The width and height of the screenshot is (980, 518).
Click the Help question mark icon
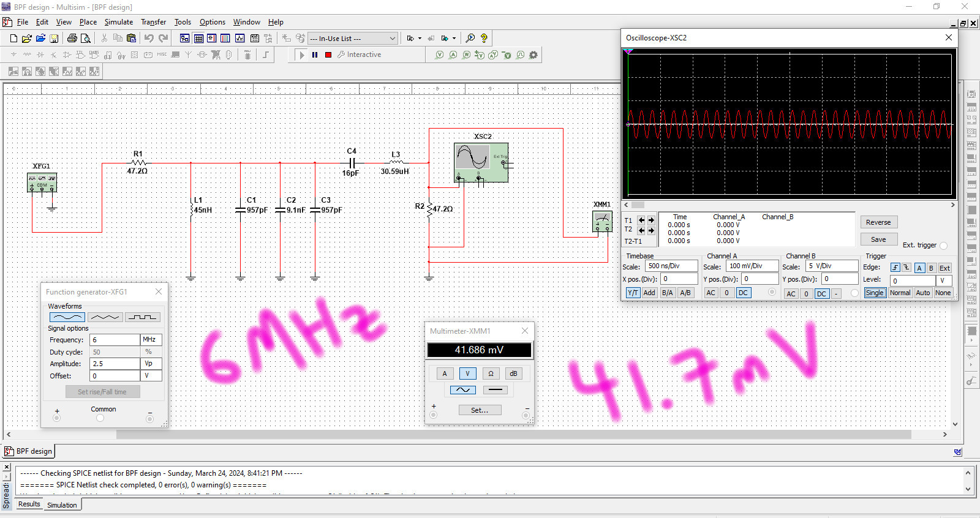(x=484, y=38)
